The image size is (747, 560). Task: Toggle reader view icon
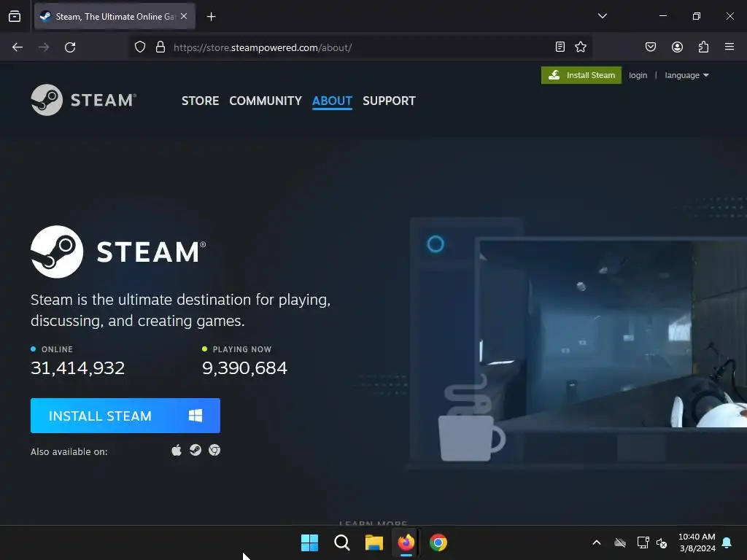click(x=560, y=47)
